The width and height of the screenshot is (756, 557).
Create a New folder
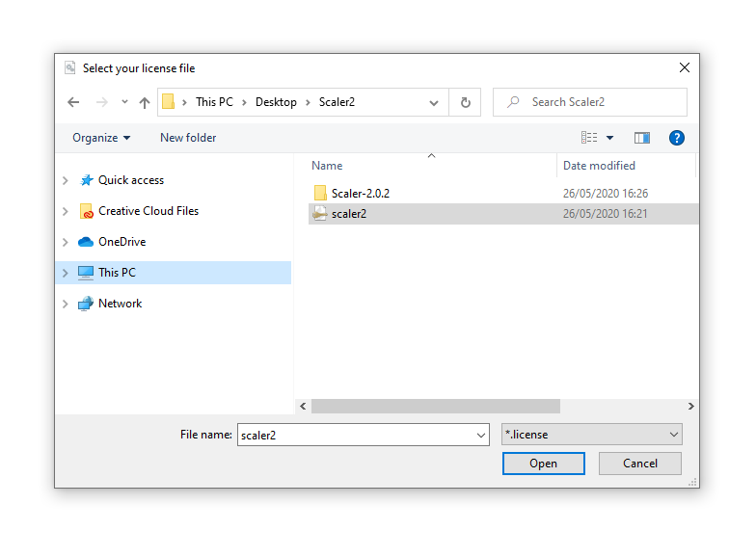click(x=188, y=138)
